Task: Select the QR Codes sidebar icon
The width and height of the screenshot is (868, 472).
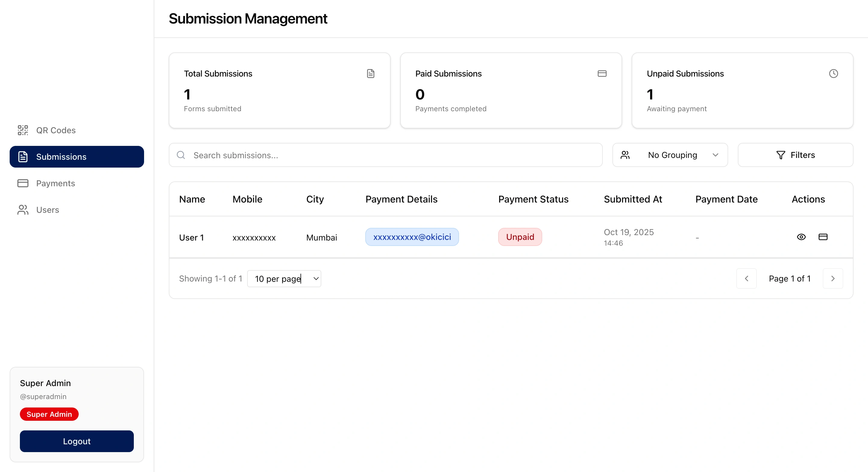Action: point(23,130)
